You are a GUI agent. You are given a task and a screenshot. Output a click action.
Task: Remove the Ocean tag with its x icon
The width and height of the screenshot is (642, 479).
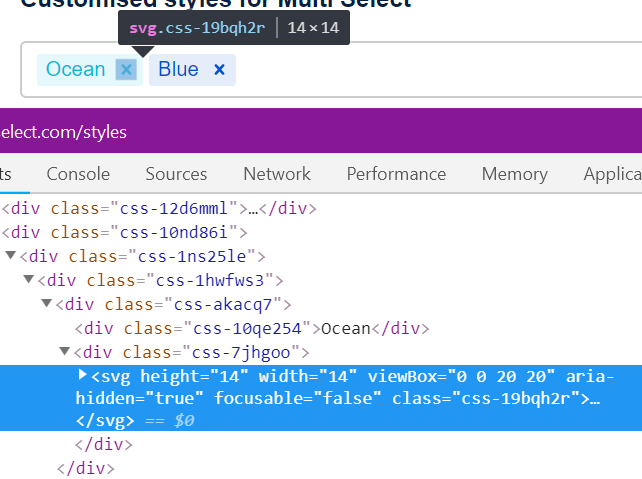tap(126, 70)
